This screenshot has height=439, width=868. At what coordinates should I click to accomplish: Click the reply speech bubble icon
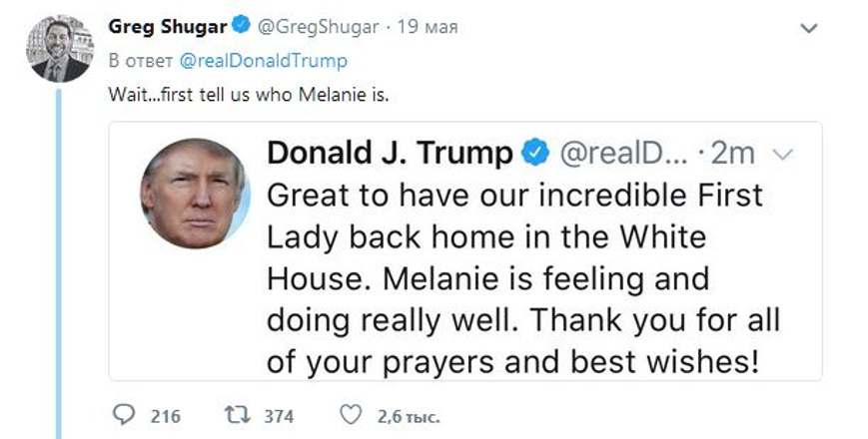click(123, 415)
